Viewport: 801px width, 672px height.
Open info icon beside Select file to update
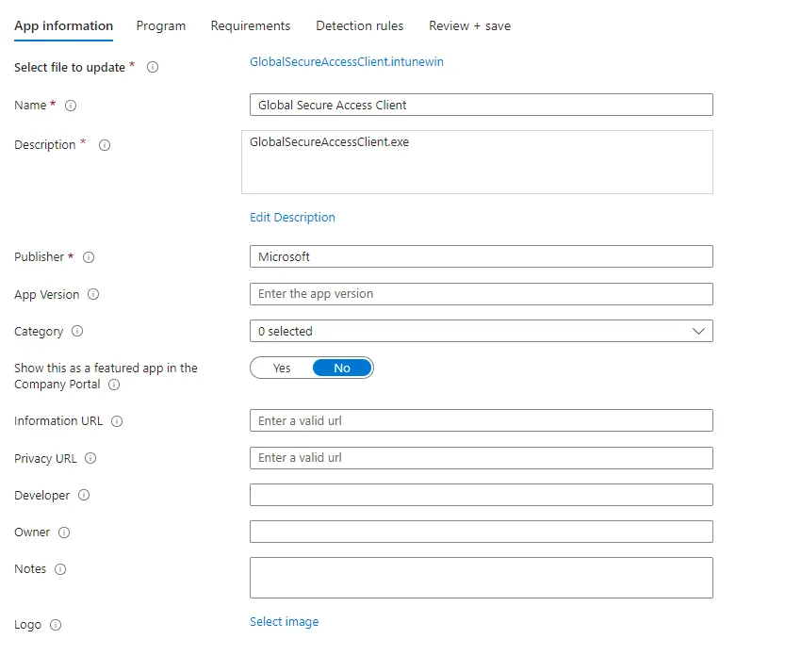[x=153, y=67]
